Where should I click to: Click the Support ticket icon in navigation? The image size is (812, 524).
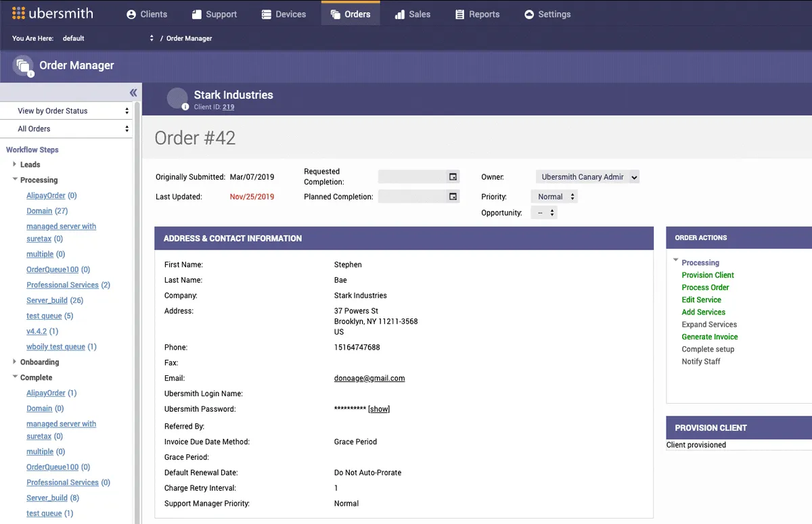[197, 14]
